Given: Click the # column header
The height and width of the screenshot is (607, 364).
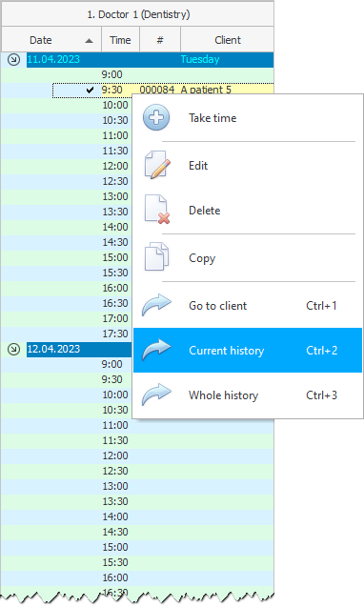Looking at the screenshot, I should [160, 40].
